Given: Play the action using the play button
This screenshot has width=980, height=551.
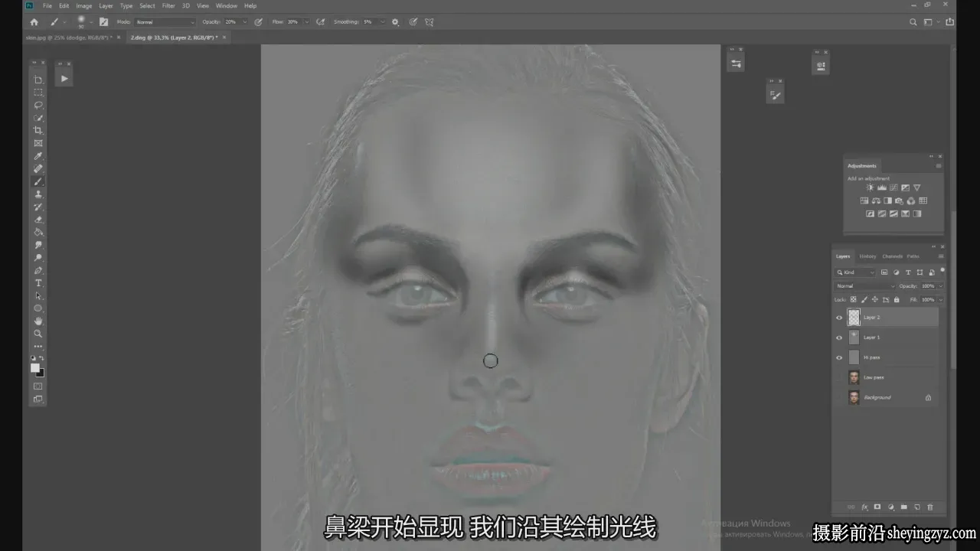Looking at the screenshot, I should pos(64,78).
